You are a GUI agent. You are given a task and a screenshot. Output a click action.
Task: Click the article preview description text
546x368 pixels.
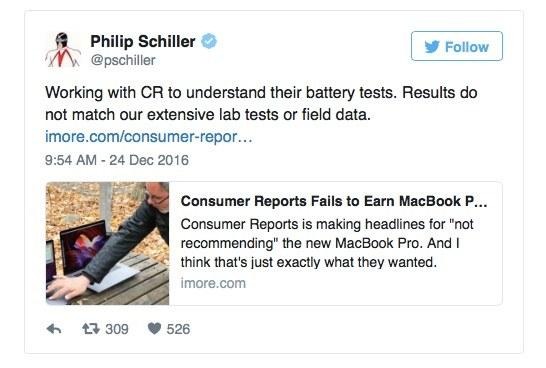[x=327, y=243]
